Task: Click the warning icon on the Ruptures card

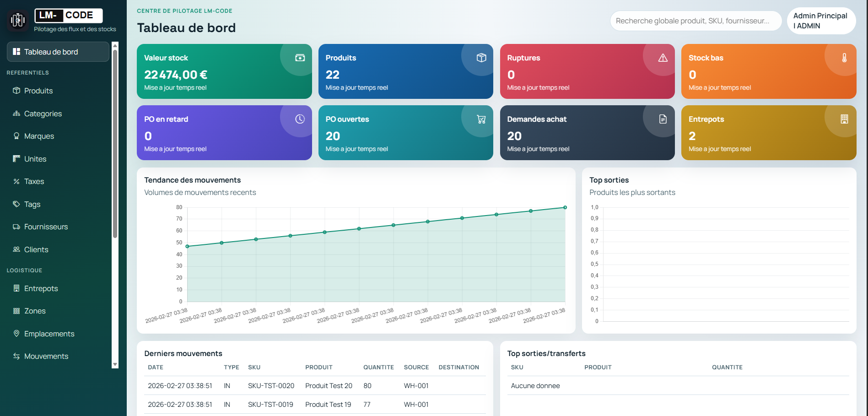Action: pyautogui.click(x=663, y=58)
